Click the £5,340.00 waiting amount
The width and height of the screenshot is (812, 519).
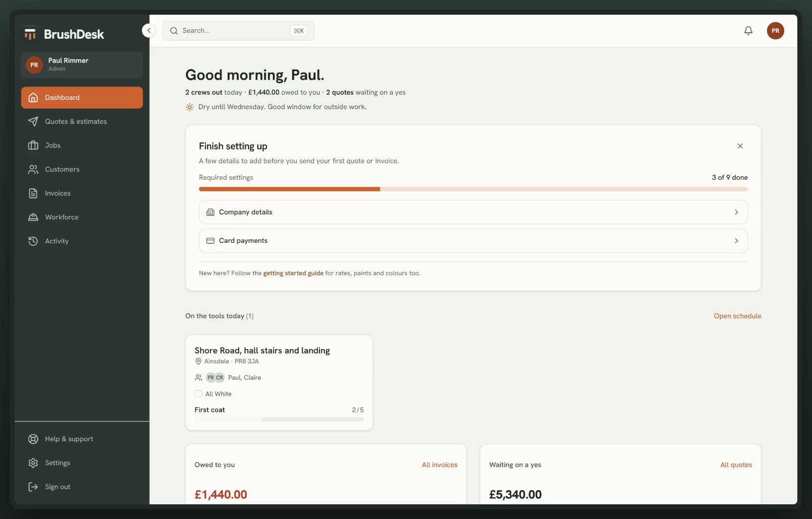pyautogui.click(x=515, y=495)
